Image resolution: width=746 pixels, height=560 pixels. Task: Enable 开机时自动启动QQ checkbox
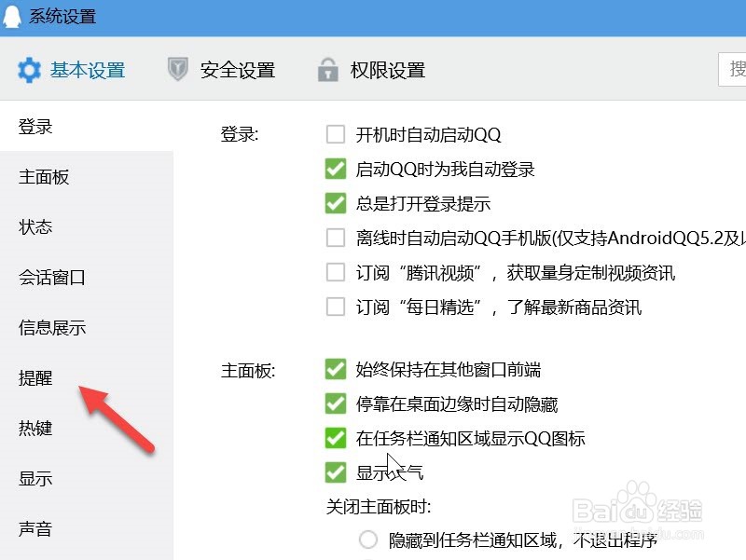point(336,134)
